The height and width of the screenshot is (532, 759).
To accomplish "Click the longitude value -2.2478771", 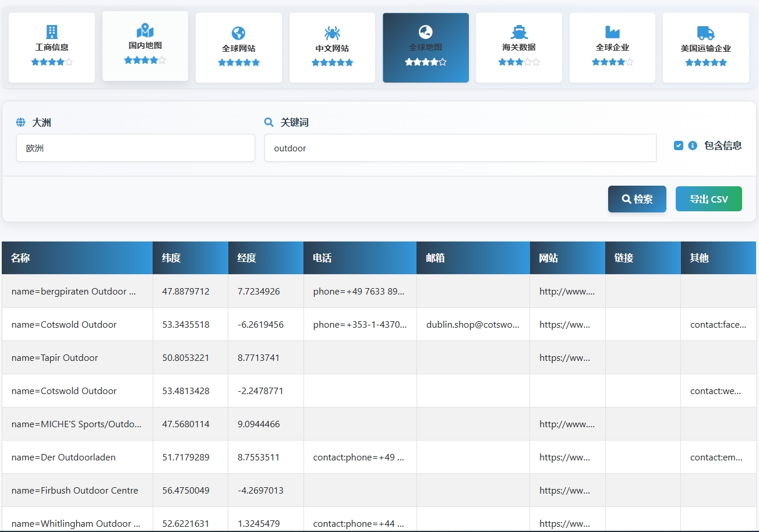I will [x=260, y=391].
